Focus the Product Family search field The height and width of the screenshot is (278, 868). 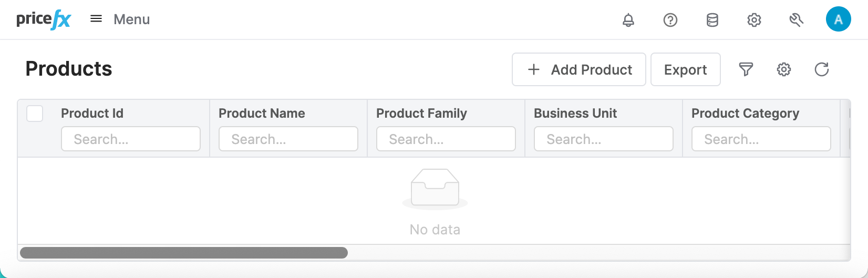click(446, 139)
